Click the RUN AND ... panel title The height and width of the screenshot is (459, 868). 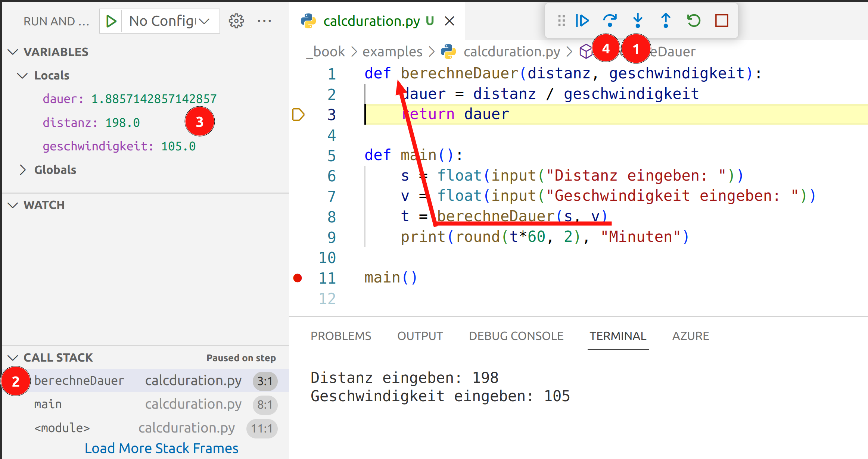[56, 21]
